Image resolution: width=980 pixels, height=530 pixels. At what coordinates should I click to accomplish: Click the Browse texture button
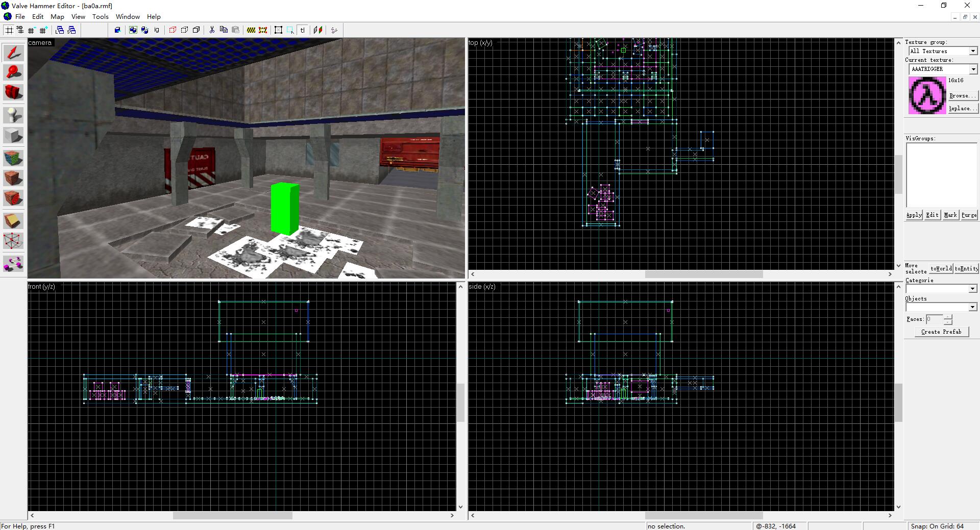963,95
